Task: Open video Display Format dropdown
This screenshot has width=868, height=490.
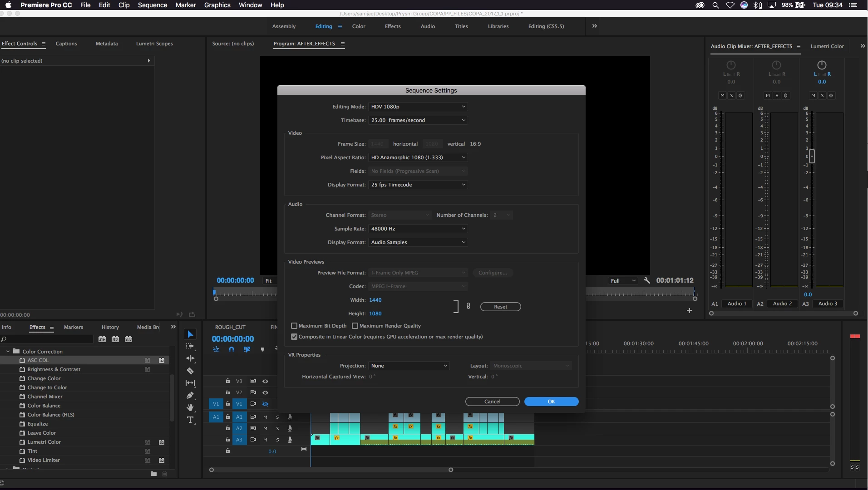Action: [x=418, y=185]
